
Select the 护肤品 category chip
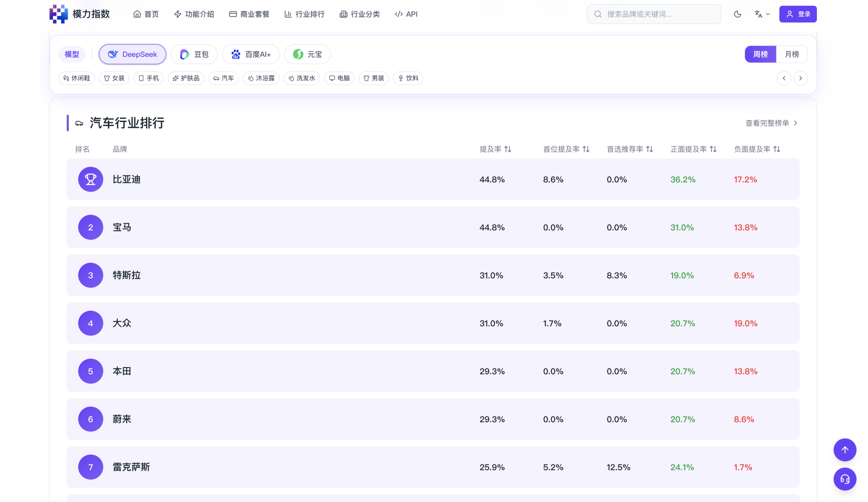point(186,78)
